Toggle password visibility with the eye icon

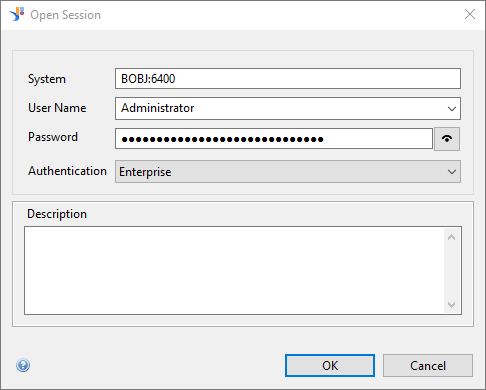click(447, 139)
